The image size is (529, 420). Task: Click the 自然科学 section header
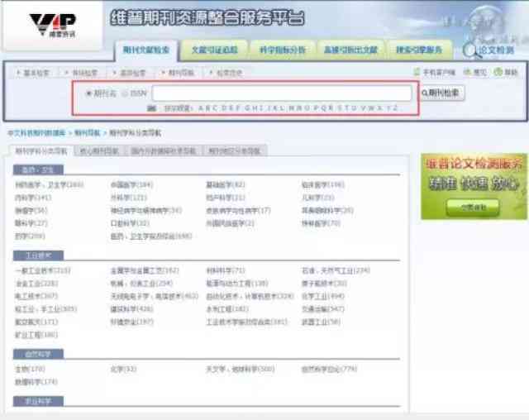38,354
